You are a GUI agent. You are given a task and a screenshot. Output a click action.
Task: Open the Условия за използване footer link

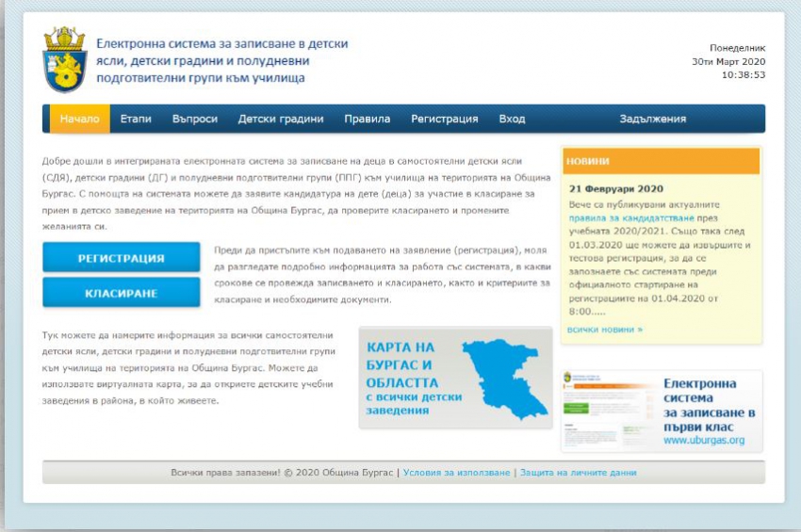[456, 473]
